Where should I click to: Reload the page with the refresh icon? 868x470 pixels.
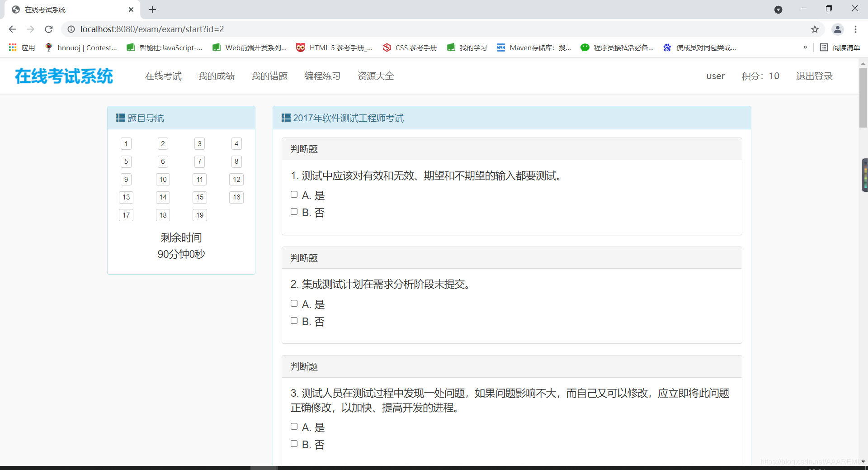[x=49, y=29]
